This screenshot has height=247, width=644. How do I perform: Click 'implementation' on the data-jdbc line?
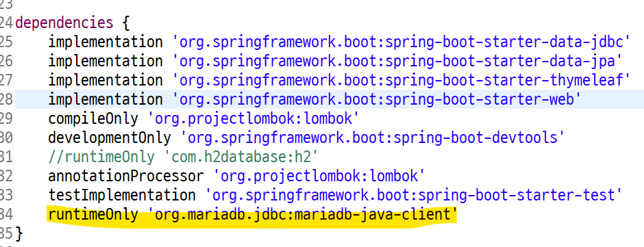106,42
